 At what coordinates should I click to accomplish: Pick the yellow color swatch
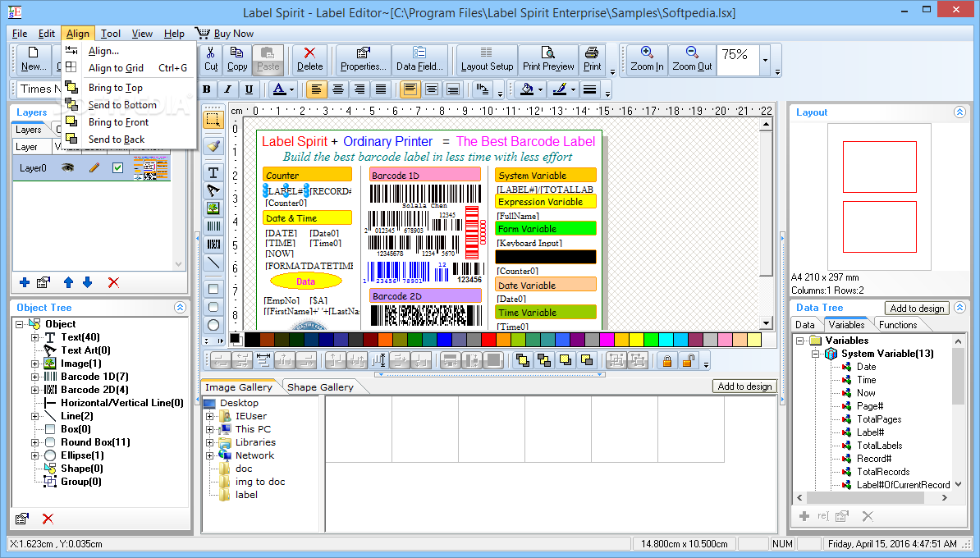point(636,340)
